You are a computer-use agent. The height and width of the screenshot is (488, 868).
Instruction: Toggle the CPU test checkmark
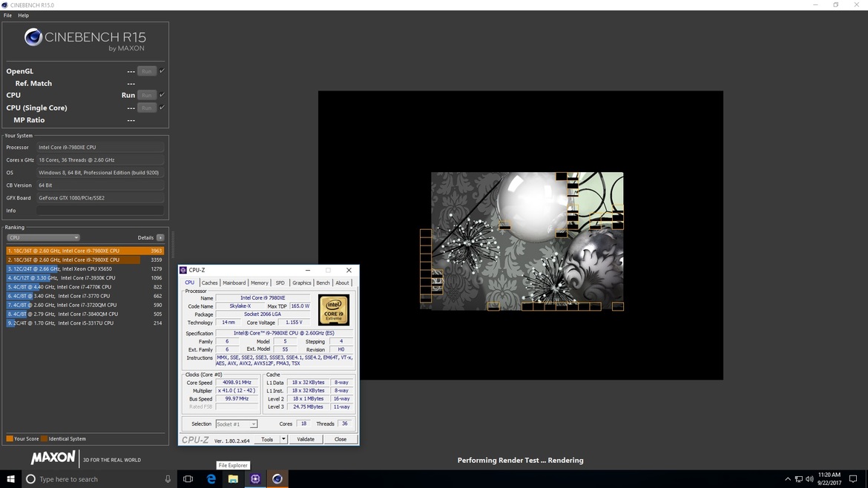click(x=162, y=95)
